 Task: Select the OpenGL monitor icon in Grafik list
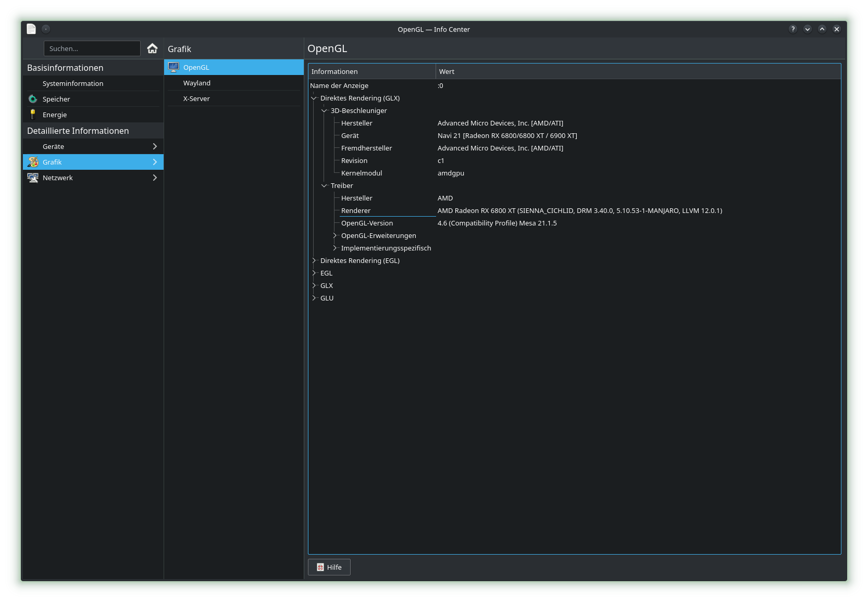point(173,67)
